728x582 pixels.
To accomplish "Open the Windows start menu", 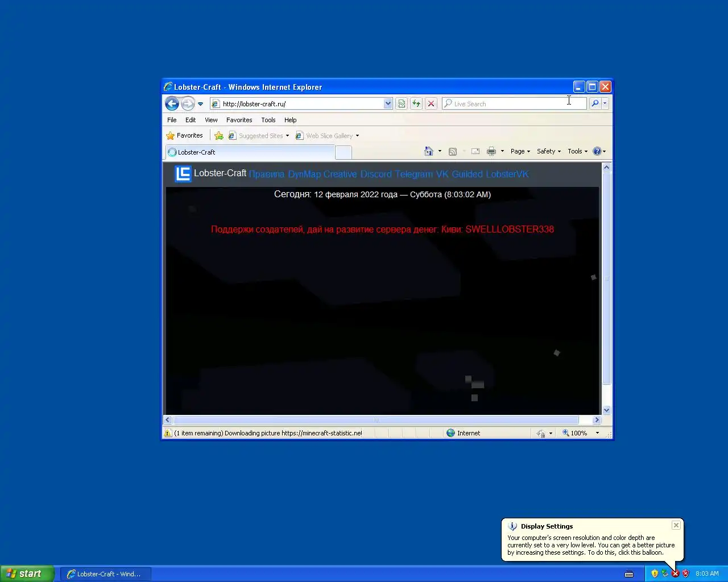I will point(27,573).
